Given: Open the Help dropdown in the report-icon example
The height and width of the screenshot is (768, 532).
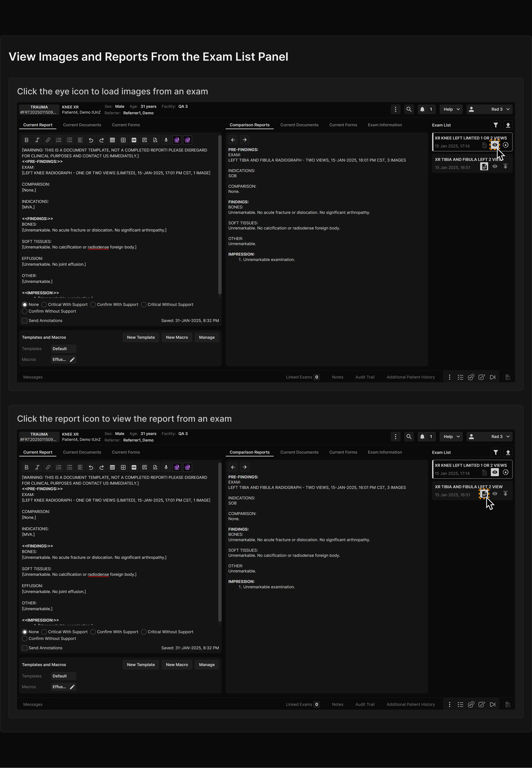Looking at the screenshot, I should click(x=451, y=437).
